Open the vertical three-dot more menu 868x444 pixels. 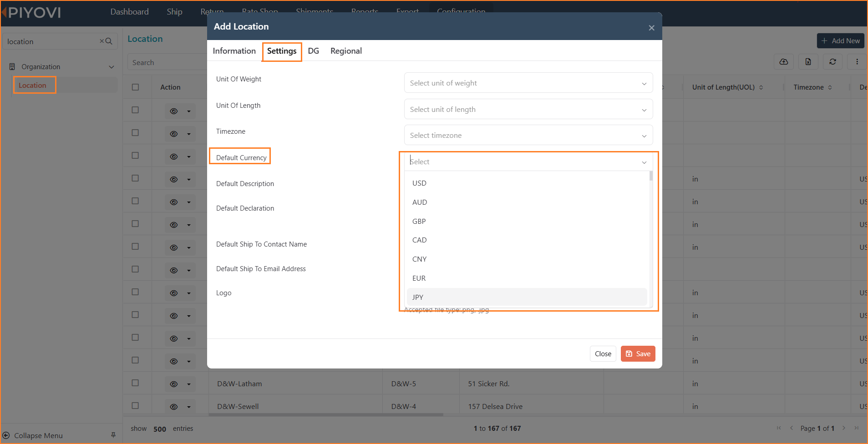click(857, 62)
